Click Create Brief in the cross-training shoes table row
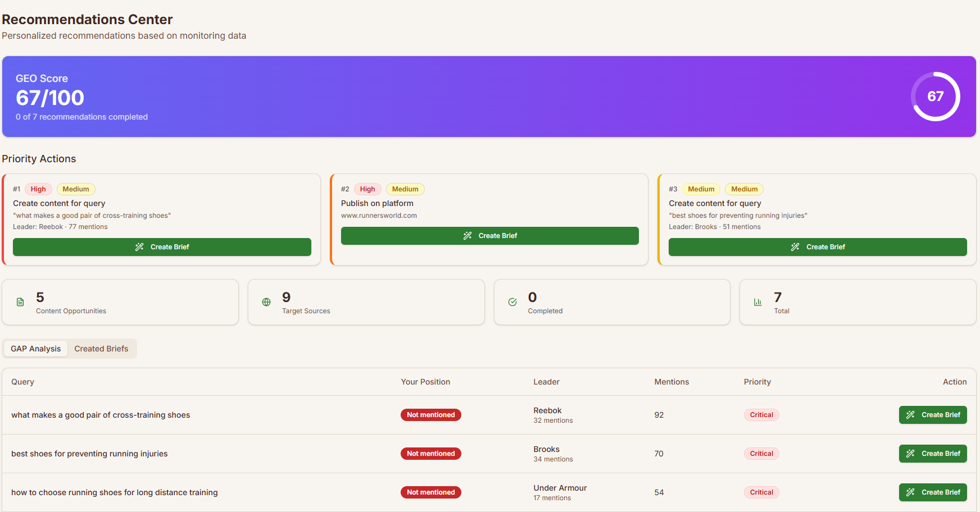 click(x=933, y=415)
